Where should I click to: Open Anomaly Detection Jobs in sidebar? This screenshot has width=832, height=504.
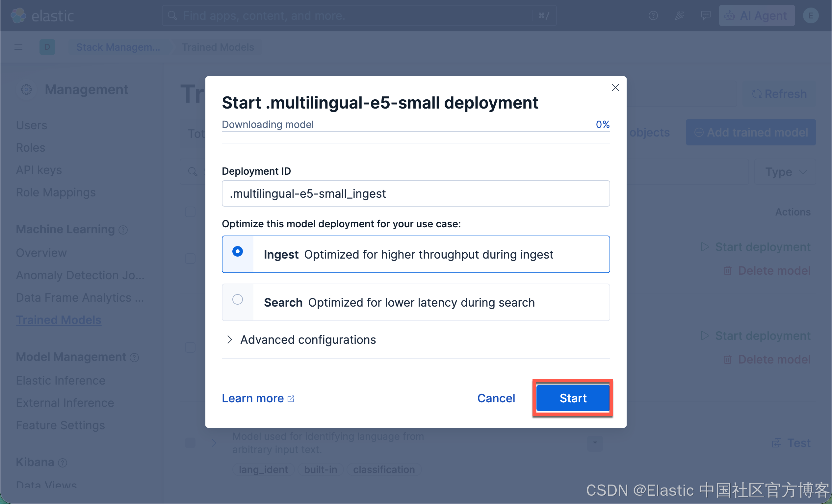pos(80,275)
